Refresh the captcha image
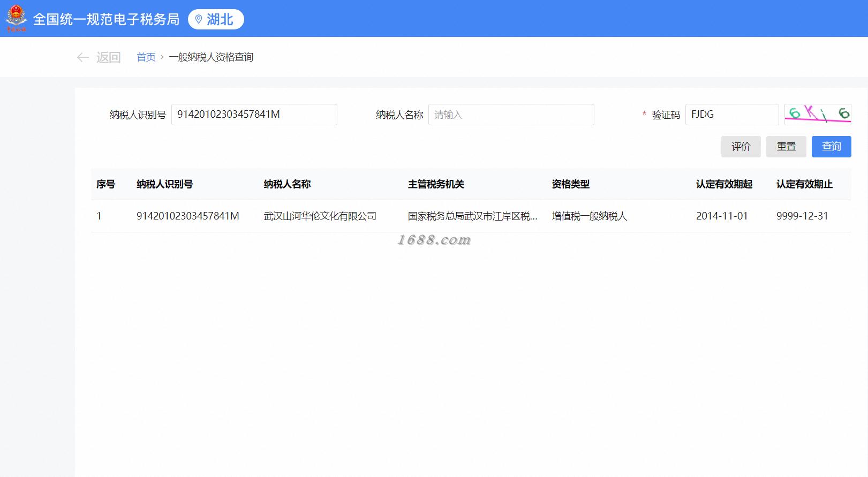This screenshot has width=868, height=477. tap(818, 114)
